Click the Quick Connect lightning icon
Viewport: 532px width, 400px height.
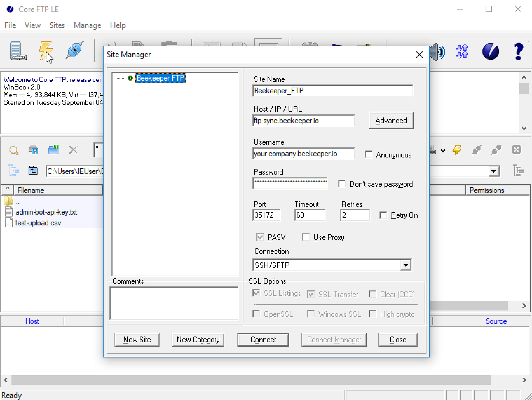coord(46,51)
